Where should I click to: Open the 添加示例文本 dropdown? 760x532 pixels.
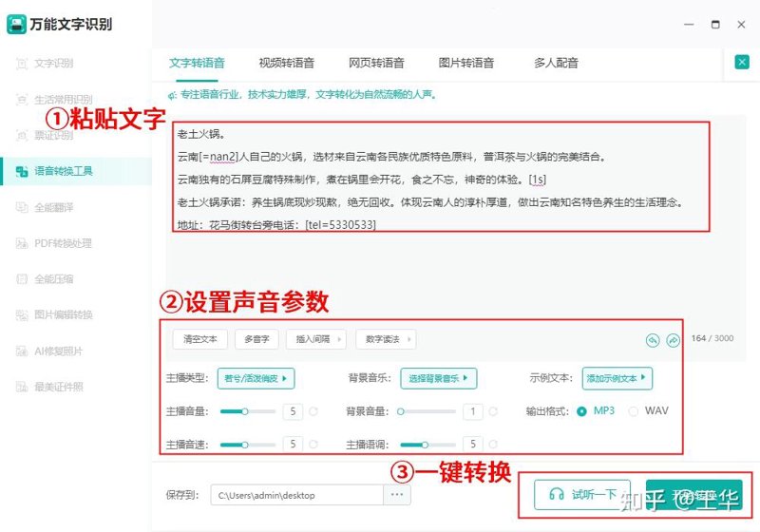click(617, 378)
